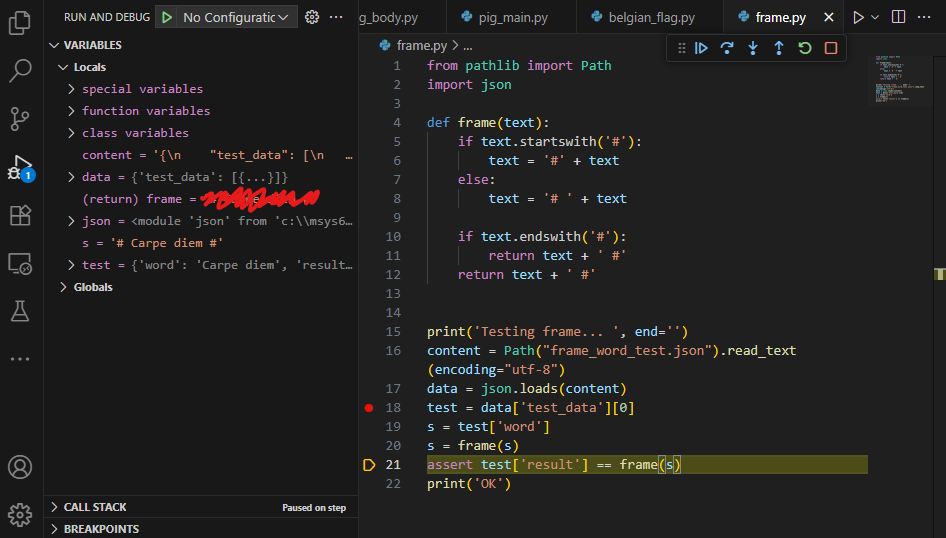Open the Explorer view in activity bar
The height and width of the screenshot is (538, 946).
pyautogui.click(x=20, y=23)
